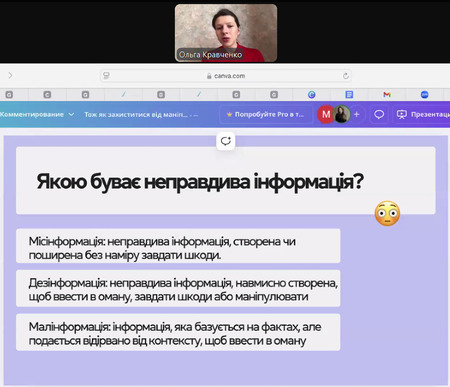Click the collaborator photo avatar

pyautogui.click(x=341, y=114)
